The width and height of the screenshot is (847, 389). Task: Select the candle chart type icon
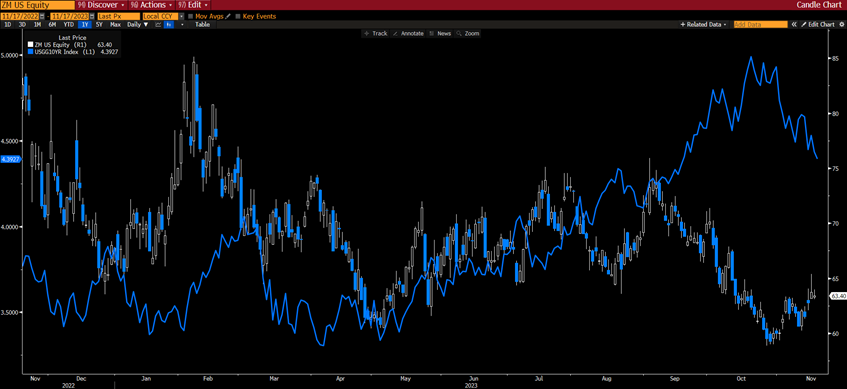point(169,24)
